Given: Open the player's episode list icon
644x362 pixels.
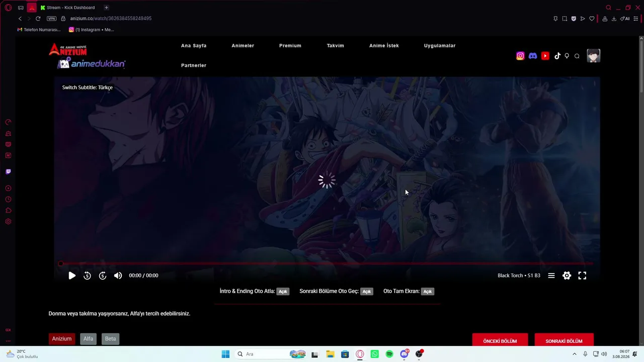Looking at the screenshot, I should 551,276.
